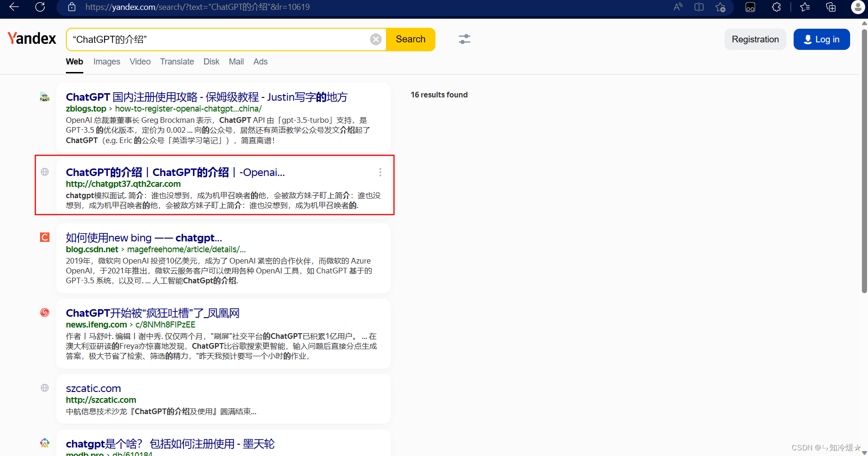
Task: Open the Mail tab
Action: pyautogui.click(x=236, y=62)
